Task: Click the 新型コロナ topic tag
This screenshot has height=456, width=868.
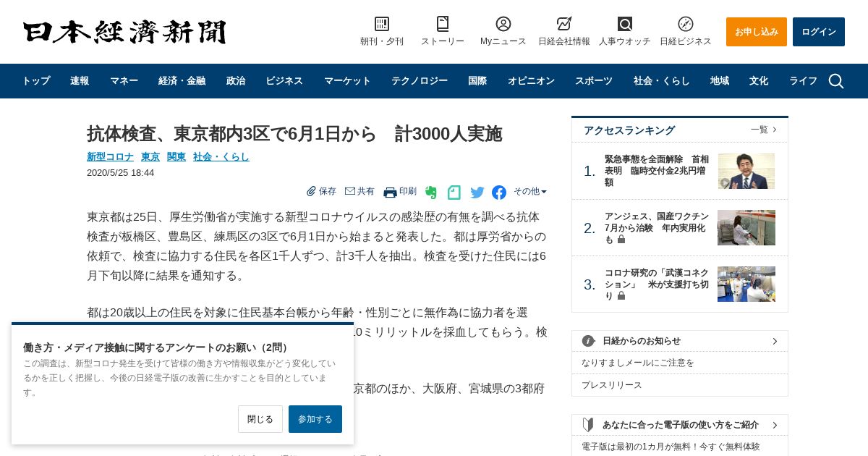Action: click(x=110, y=156)
